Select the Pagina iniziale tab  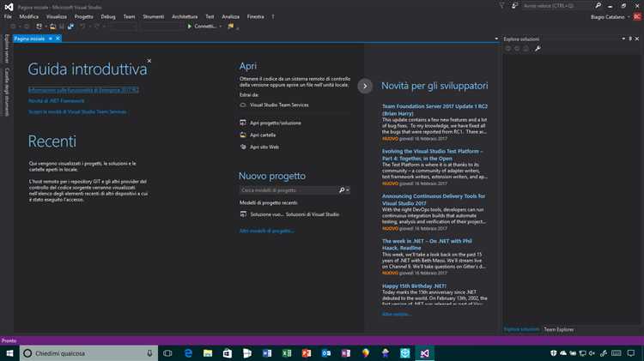pos(29,39)
